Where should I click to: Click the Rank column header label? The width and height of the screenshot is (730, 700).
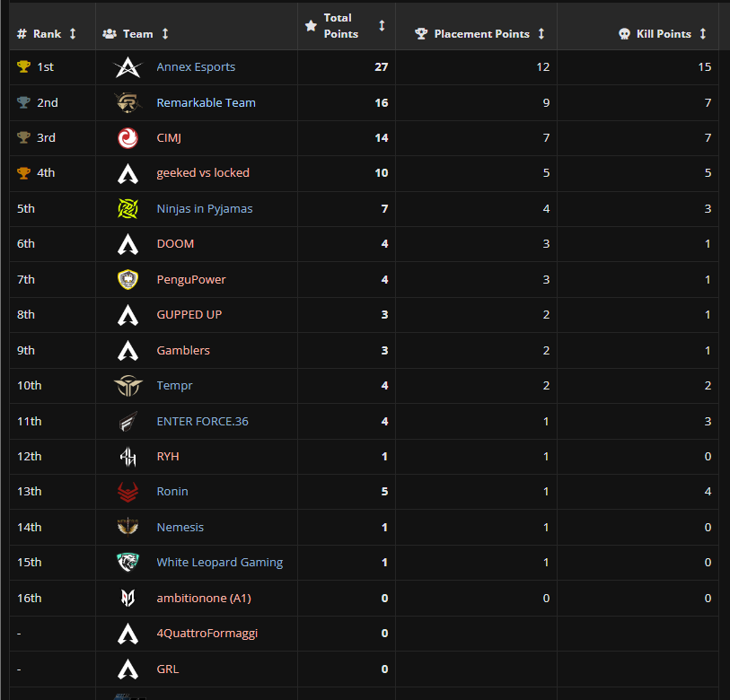[47, 34]
